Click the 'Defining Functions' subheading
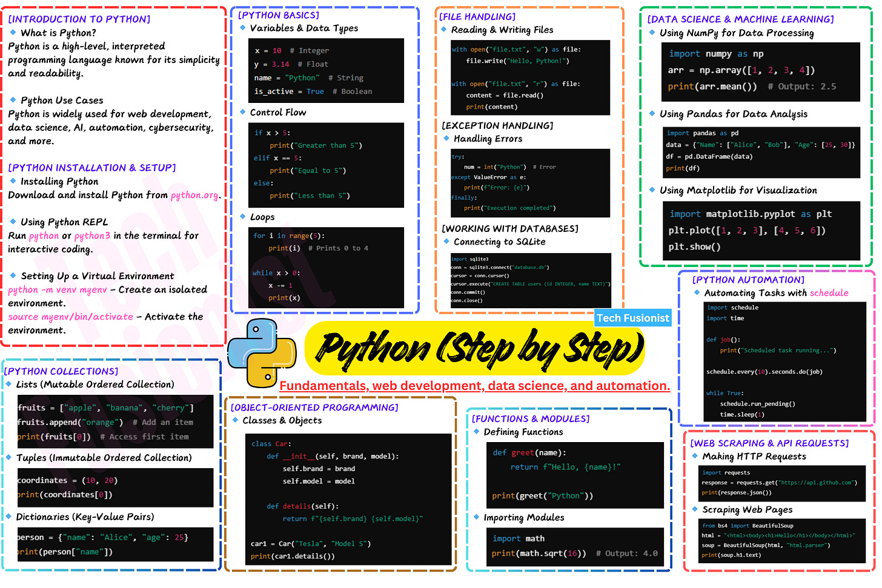 523,432
